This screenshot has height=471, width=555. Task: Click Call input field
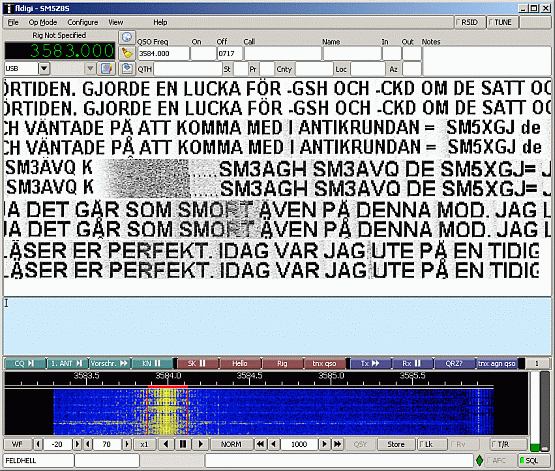283,53
